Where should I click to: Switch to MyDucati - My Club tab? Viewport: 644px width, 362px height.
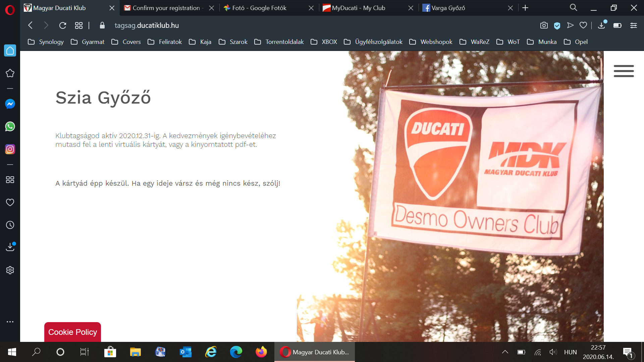358,8
